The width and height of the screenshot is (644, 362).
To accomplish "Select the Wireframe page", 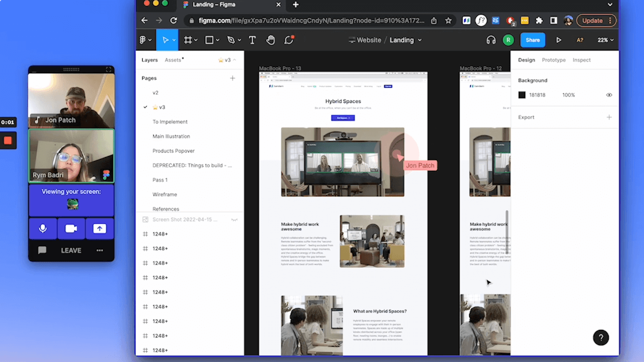I will 165,195.
